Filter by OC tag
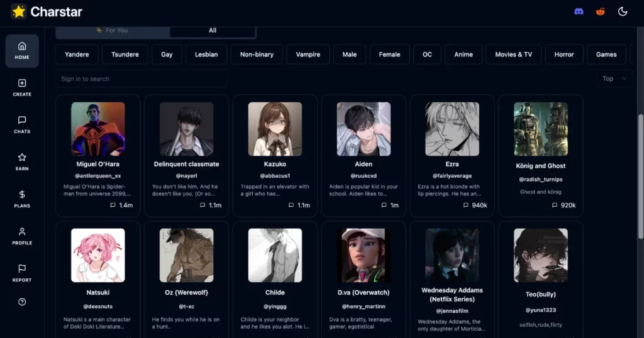 (x=427, y=55)
